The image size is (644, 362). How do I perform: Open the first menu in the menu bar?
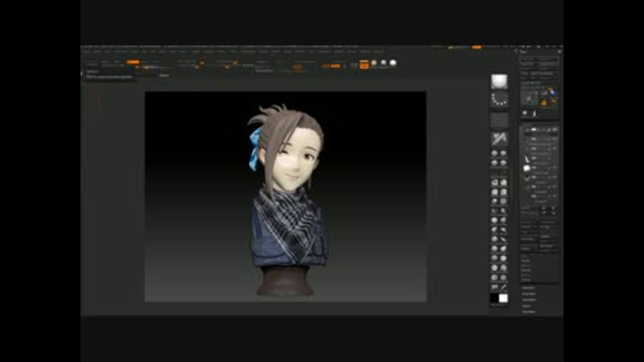coord(86,51)
